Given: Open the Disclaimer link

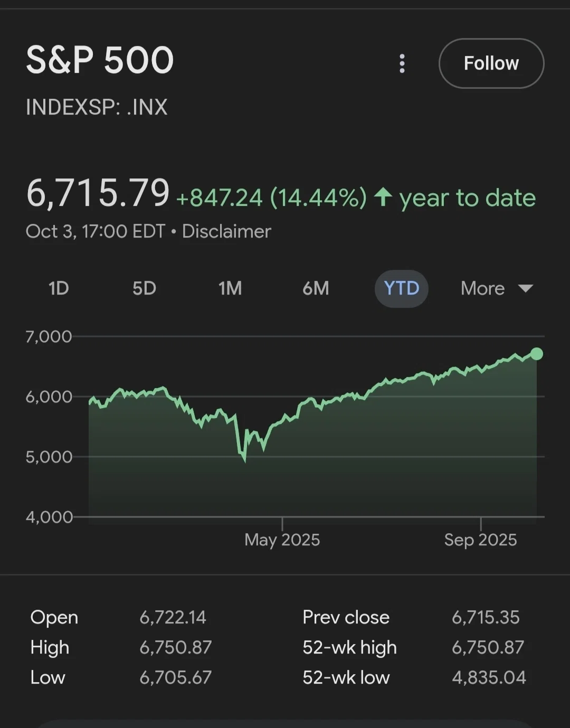Looking at the screenshot, I should [x=226, y=231].
